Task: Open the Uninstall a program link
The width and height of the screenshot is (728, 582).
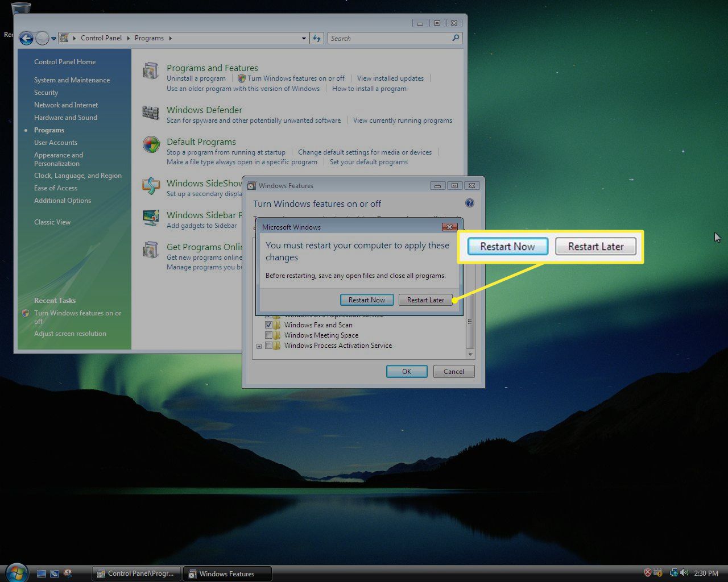Action: pyautogui.click(x=196, y=78)
